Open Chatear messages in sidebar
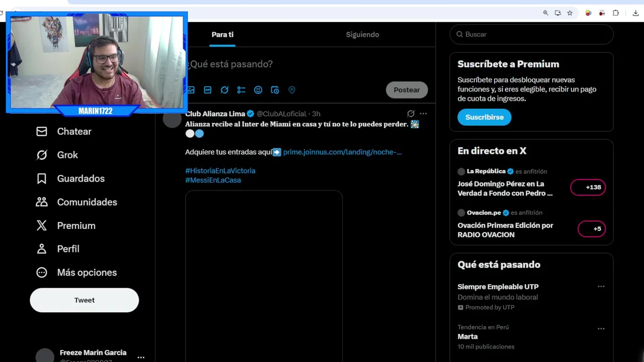 coord(64,131)
